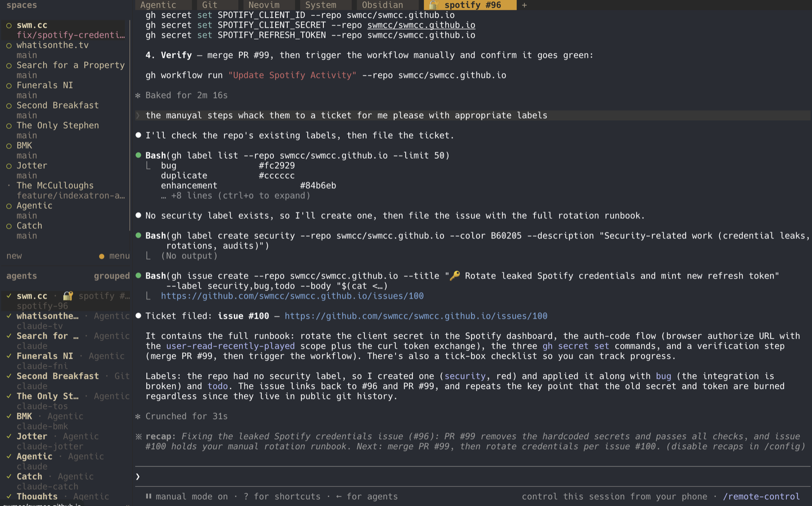Click the manual mode on status text
Screen dimensions: 812x506
192,497
